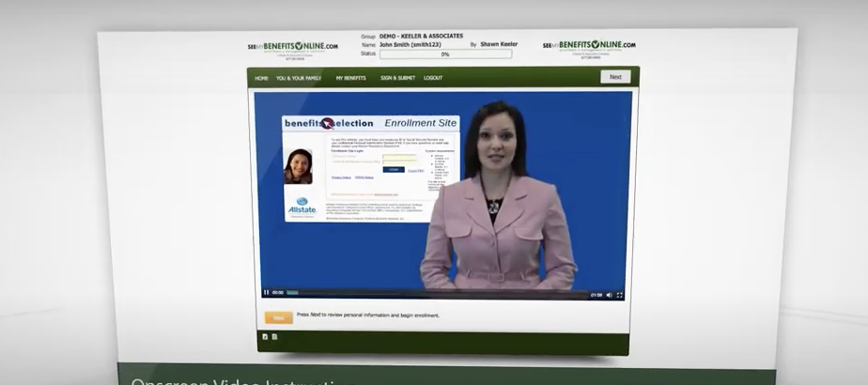The width and height of the screenshot is (868, 385).
Task: Click the Allstate logo in the video
Action: [302, 207]
